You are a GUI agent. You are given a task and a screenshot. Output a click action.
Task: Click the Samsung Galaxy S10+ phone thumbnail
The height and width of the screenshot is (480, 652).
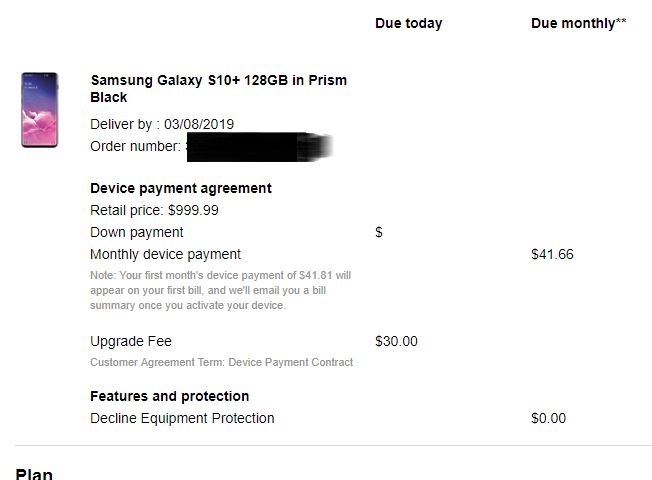tap(40, 110)
